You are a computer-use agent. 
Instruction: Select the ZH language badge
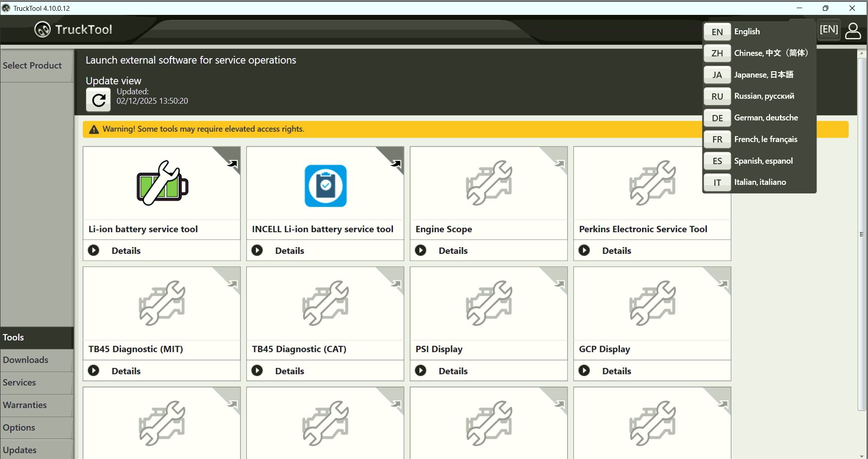(717, 53)
